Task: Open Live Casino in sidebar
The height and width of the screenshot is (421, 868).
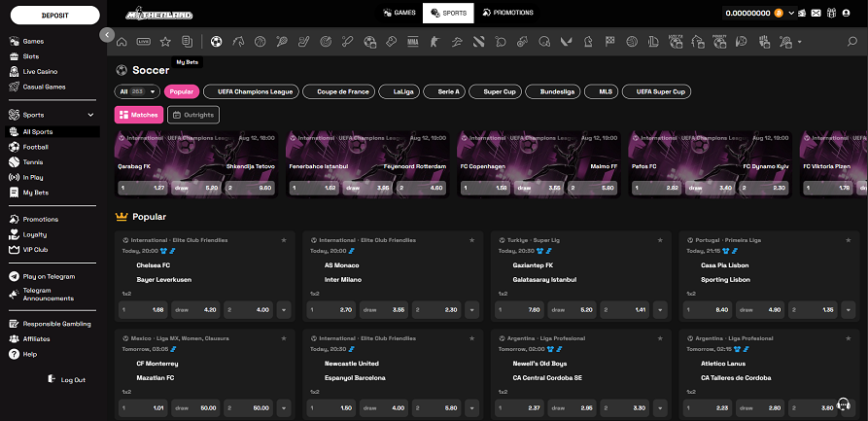Action: click(40, 71)
